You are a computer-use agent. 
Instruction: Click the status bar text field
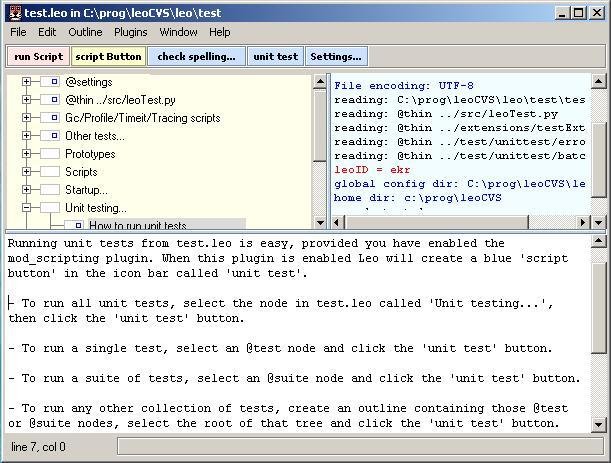(x=360, y=447)
